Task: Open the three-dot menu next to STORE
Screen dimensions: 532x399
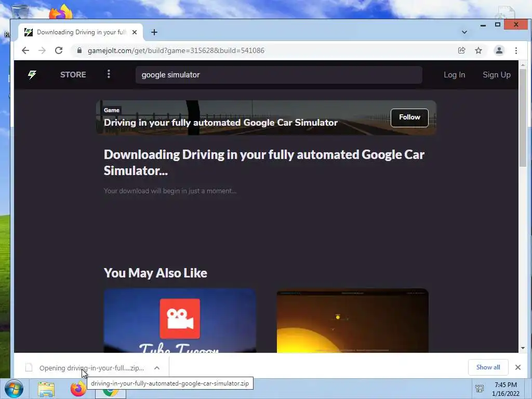Action: click(109, 74)
